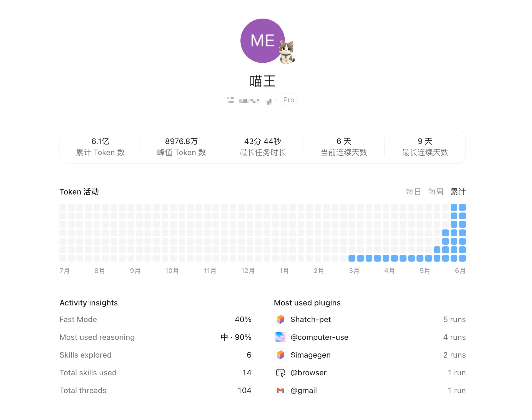This screenshot has width=532, height=420.
Task: Click the Most used reasoning row
Action: 155,337
